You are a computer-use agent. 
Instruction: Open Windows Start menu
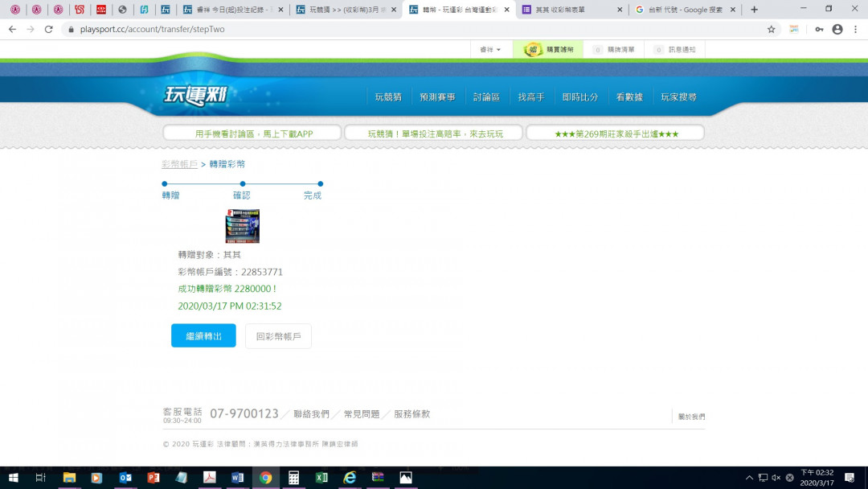14,478
